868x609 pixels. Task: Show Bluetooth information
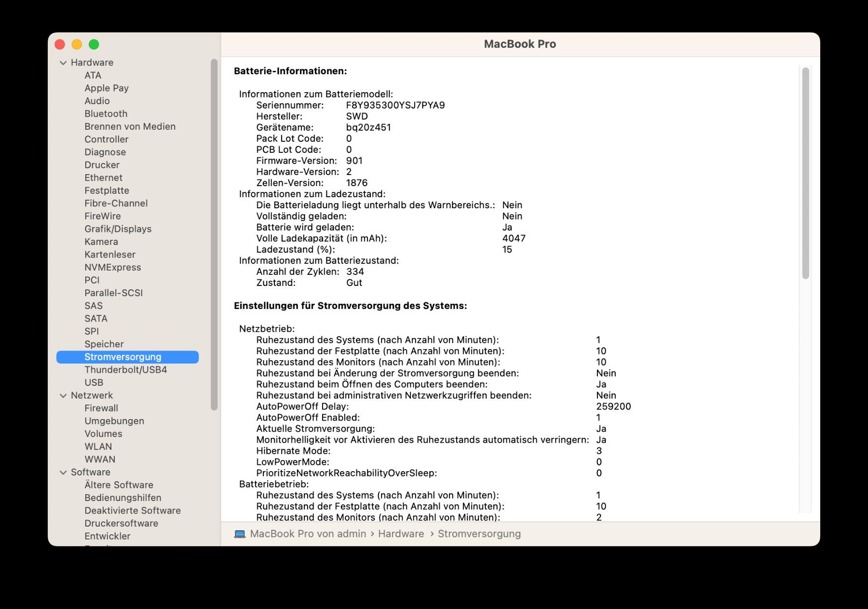[106, 114]
